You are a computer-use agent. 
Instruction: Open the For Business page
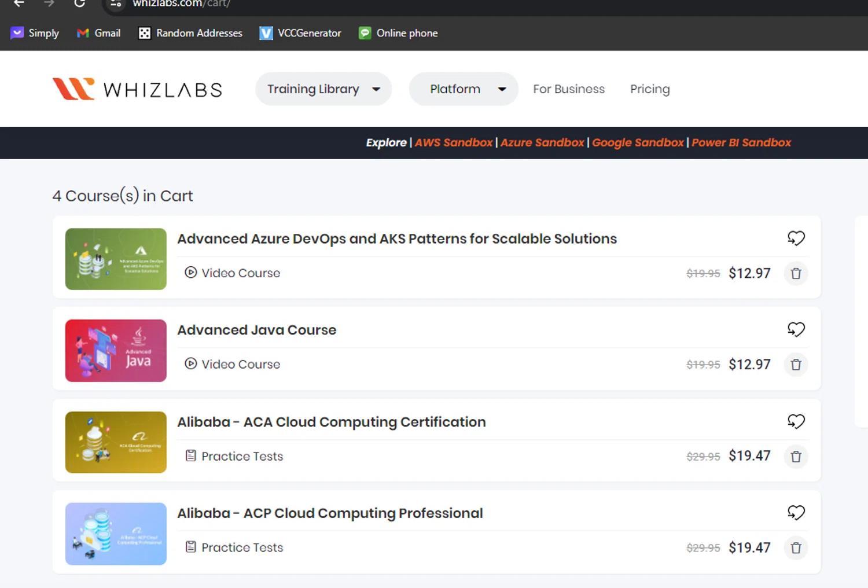[x=569, y=89]
